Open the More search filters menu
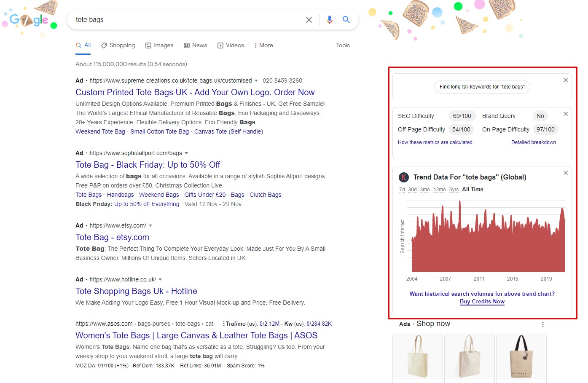This screenshot has height=383, width=588. [264, 45]
